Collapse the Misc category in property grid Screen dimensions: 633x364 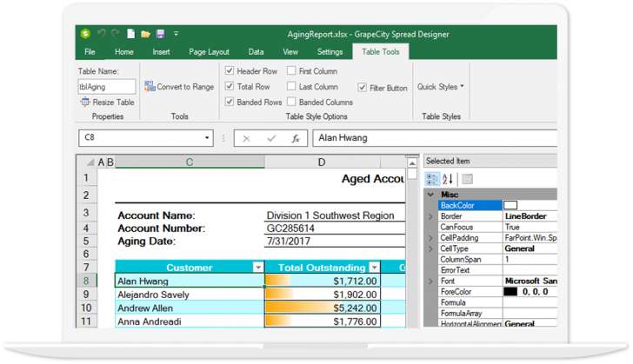pyautogui.click(x=430, y=195)
